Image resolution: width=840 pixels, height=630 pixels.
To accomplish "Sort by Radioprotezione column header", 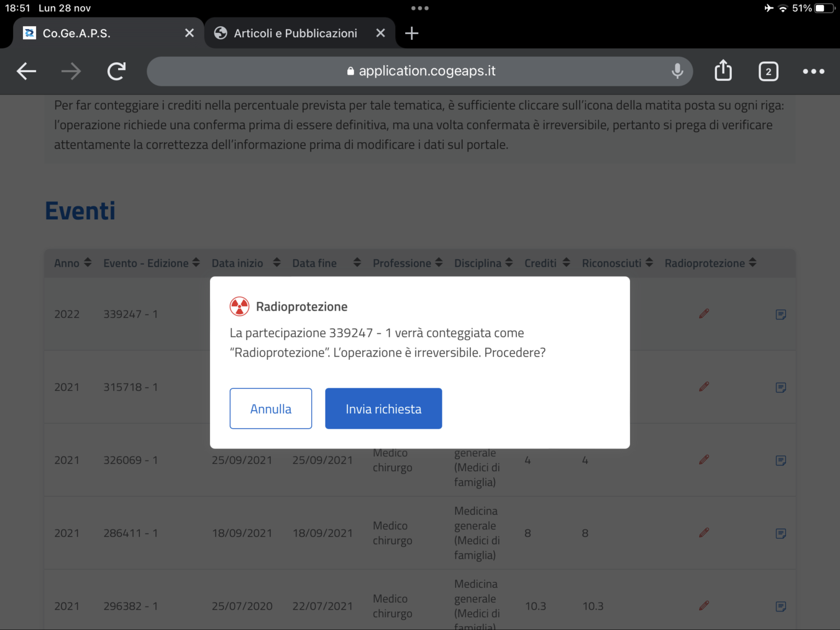I will [x=710, y=263].
